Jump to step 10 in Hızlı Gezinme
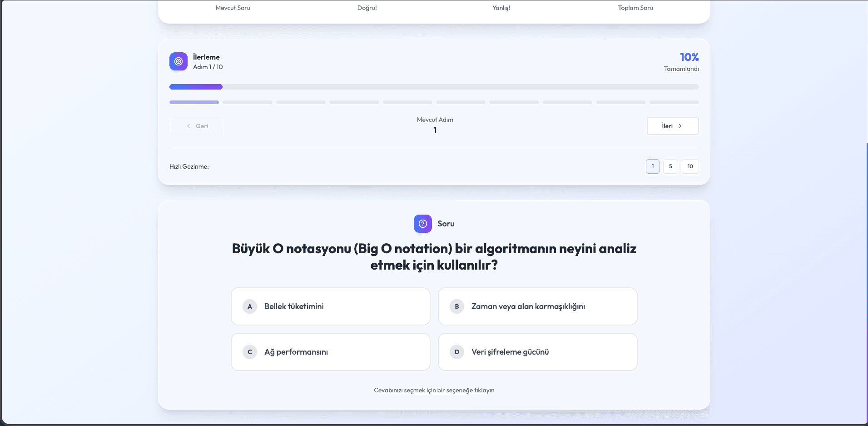 click(690, 166)
